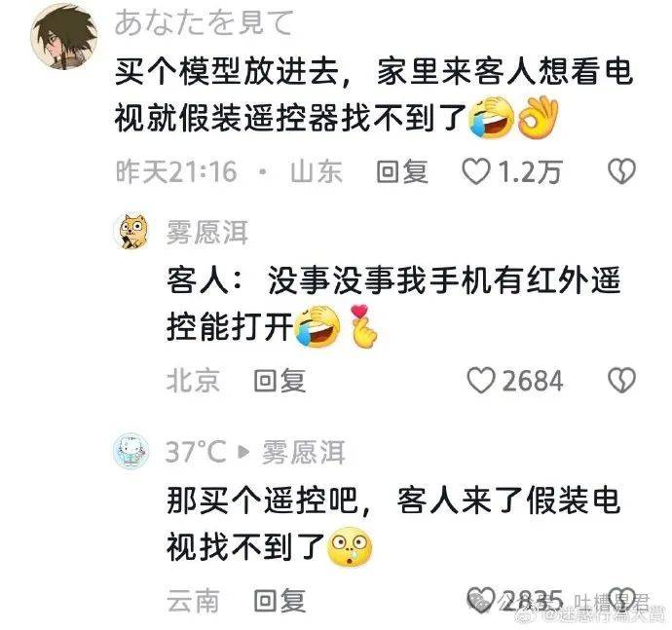Like the 37°C reply from 云南

480,599
